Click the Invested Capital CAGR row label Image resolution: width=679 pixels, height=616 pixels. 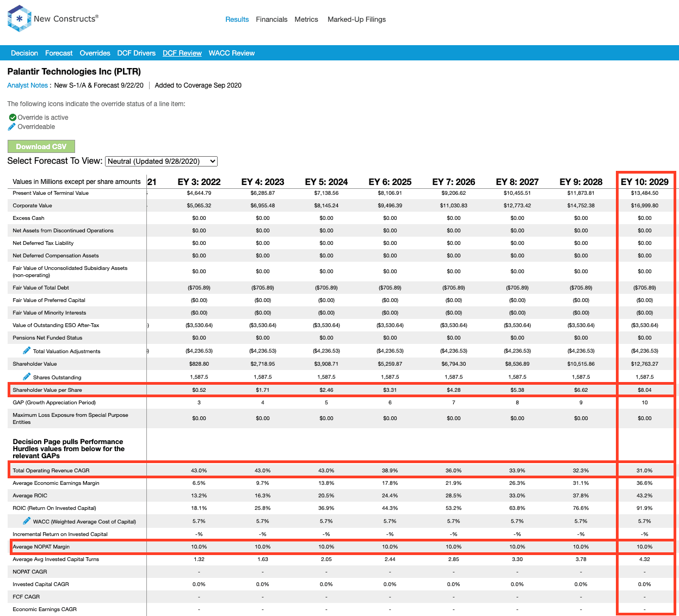click(x=41, y=584)
